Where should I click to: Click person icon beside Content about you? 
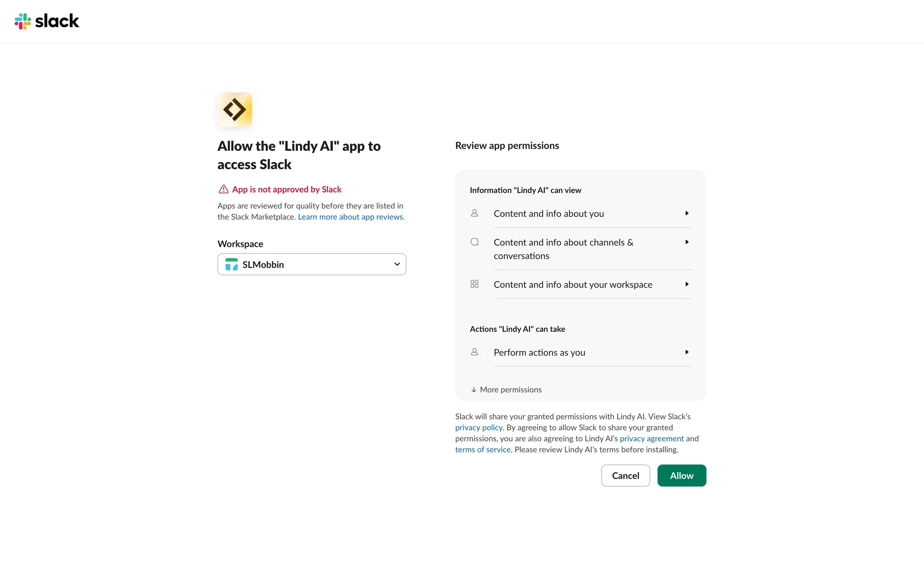tap(475, 213)
